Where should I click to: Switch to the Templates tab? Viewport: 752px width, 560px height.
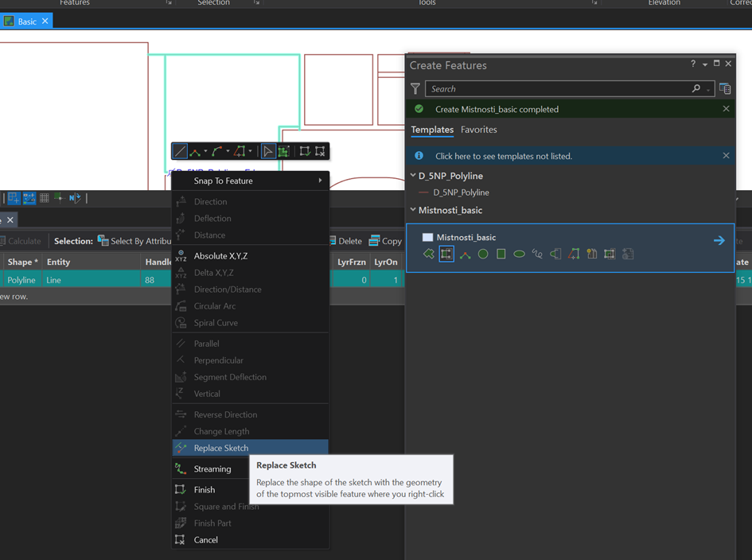click(x=432, y=130)
